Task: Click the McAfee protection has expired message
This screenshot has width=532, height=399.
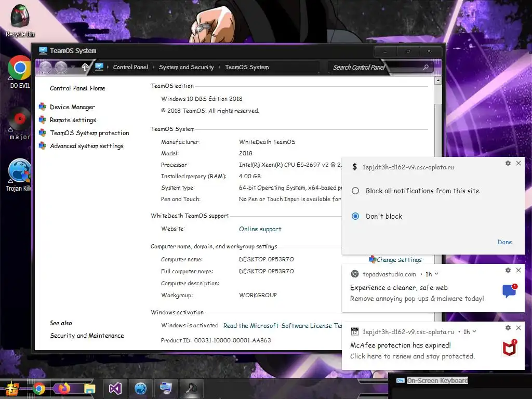Action: coord(401,345)
